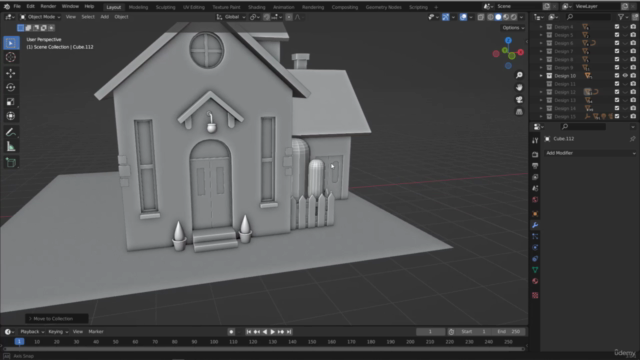Open the Playback dropdown in timeline
640x360 pixels.
pyautogui.click(x=32, y=332)
